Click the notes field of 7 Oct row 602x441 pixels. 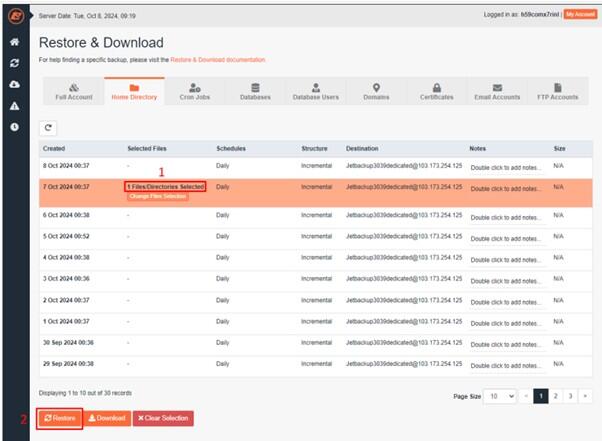(x=506, y=189)
